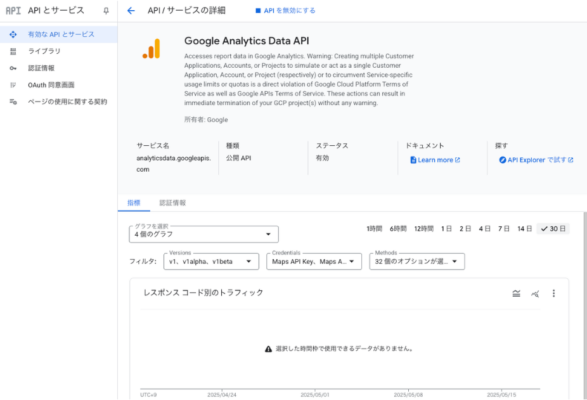Click the analyticsdata.googleapis.com service name
The width and height of the screenshot is (587, 400).
coord(173,164)
